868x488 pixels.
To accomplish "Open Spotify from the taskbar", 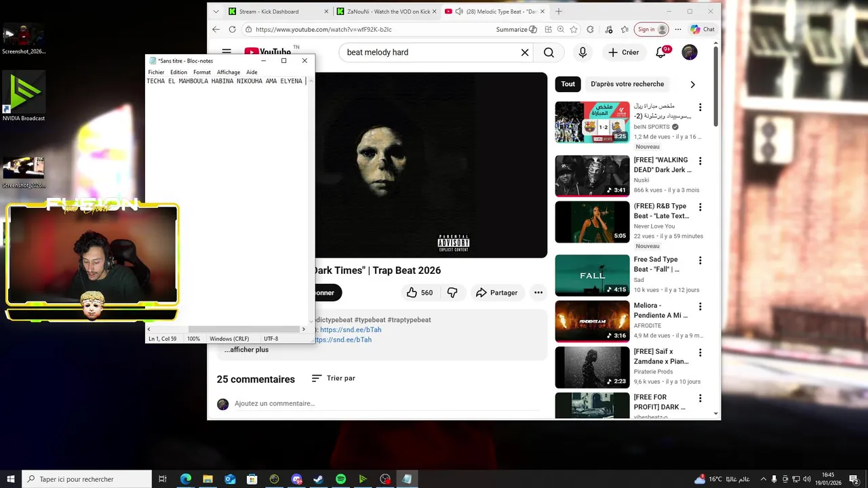I will [340, 479].
